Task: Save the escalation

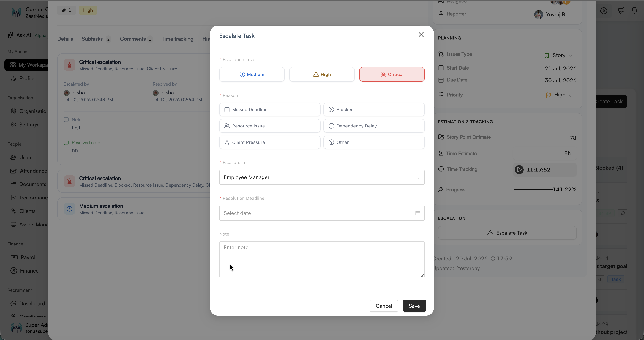Action: [x=414, y=306]
